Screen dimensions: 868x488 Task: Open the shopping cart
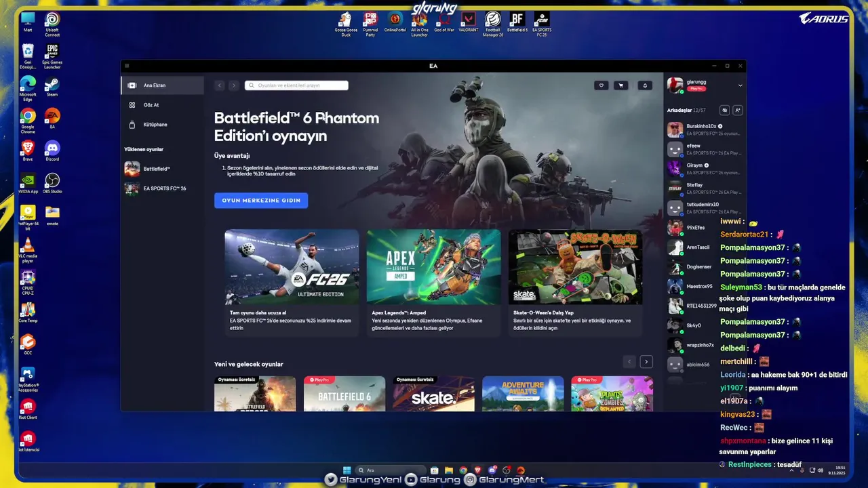click(x=620, y=85)
